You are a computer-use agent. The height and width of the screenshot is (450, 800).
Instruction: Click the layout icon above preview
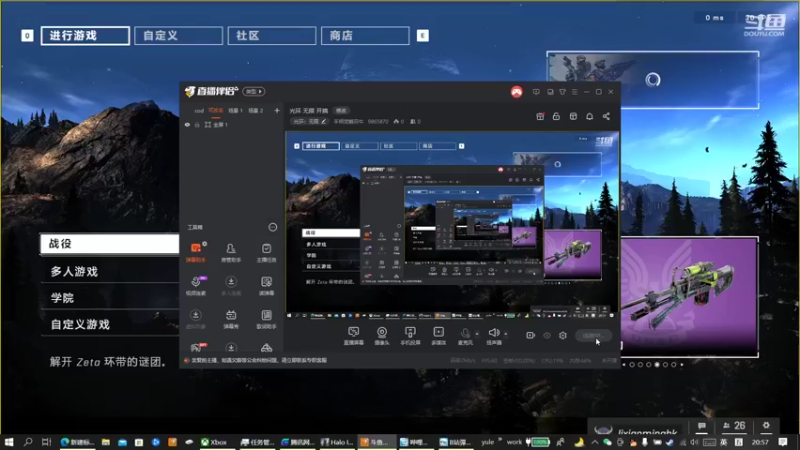(573, 116)
